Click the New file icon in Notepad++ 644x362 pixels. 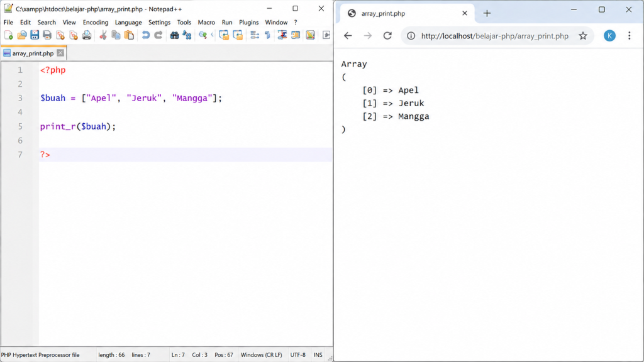tap(9, 35)
